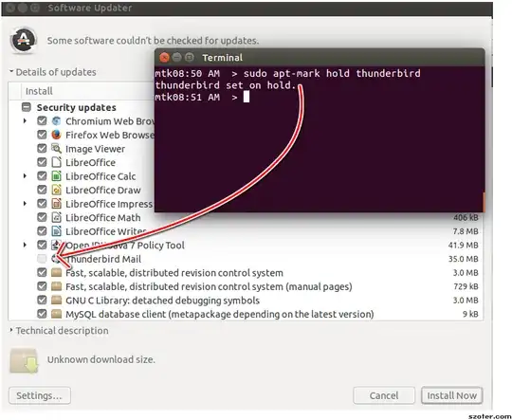Image resolution: width=512 pixels, height=420 pixels.
Task: Uncheck the MySQL database client checkbox
Action: (x=42, y=314)
